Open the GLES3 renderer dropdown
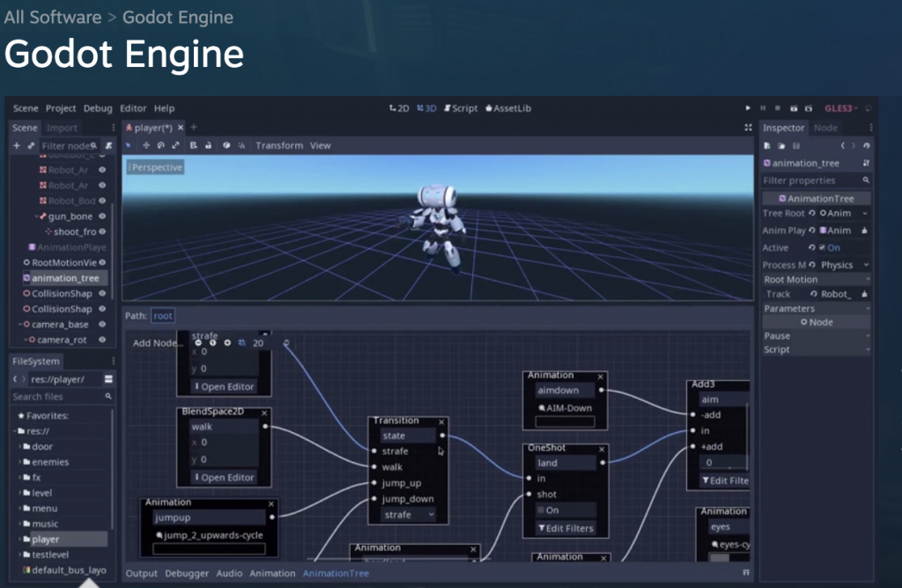Image resolution: width=902 pixels, height=588 pixels. [x=841, y=108]
